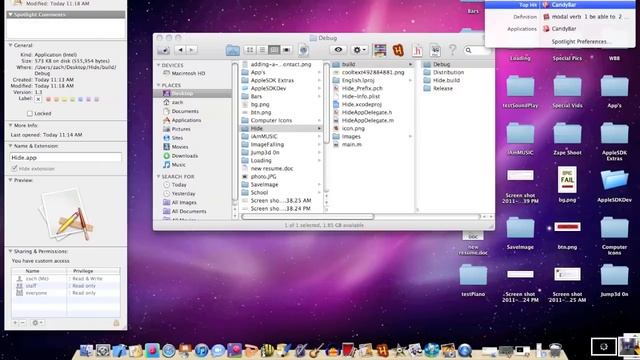Go forward in the Finder window
This screenshot has height=360, width=640.
point(191,50)
